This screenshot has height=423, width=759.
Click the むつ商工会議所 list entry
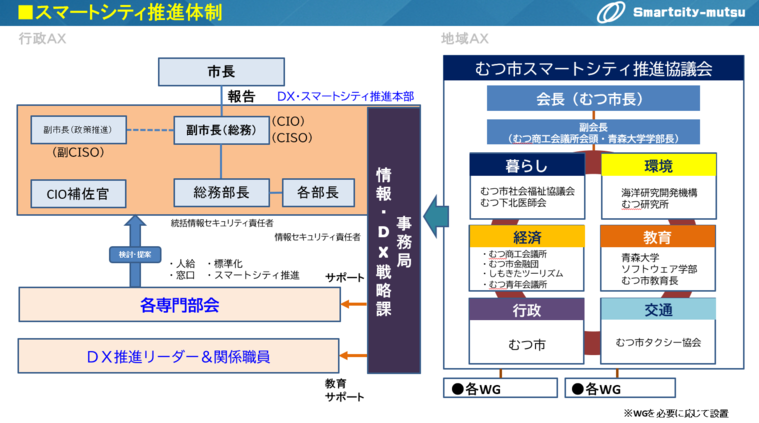click(x=517, y=254)
